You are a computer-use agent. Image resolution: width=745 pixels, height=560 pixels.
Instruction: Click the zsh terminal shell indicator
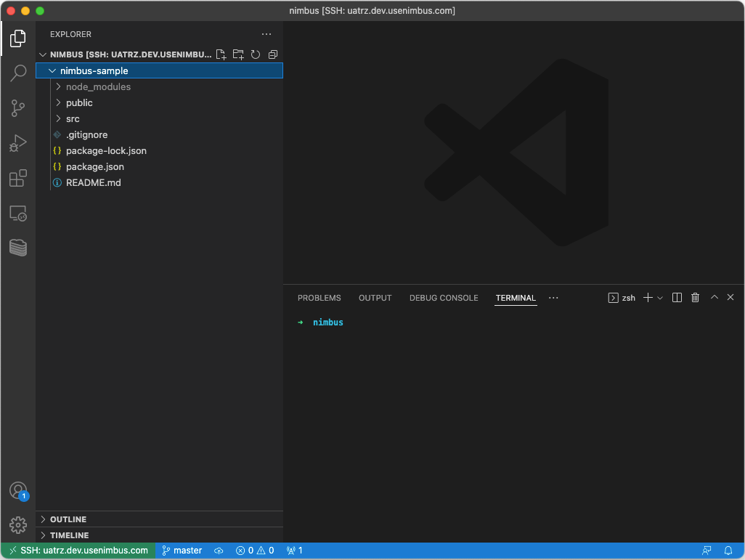click(622, 298)
